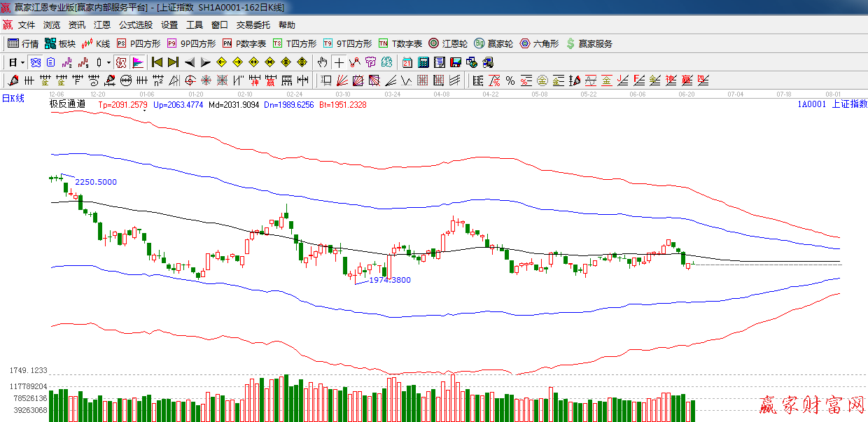Select the hand pan tool

(x=322, y=62)
